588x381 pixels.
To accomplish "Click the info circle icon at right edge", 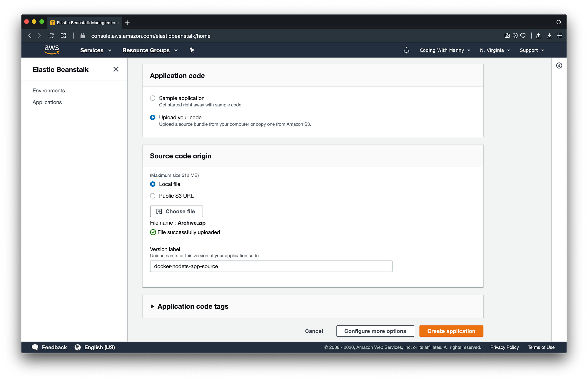I will point(559,66).
